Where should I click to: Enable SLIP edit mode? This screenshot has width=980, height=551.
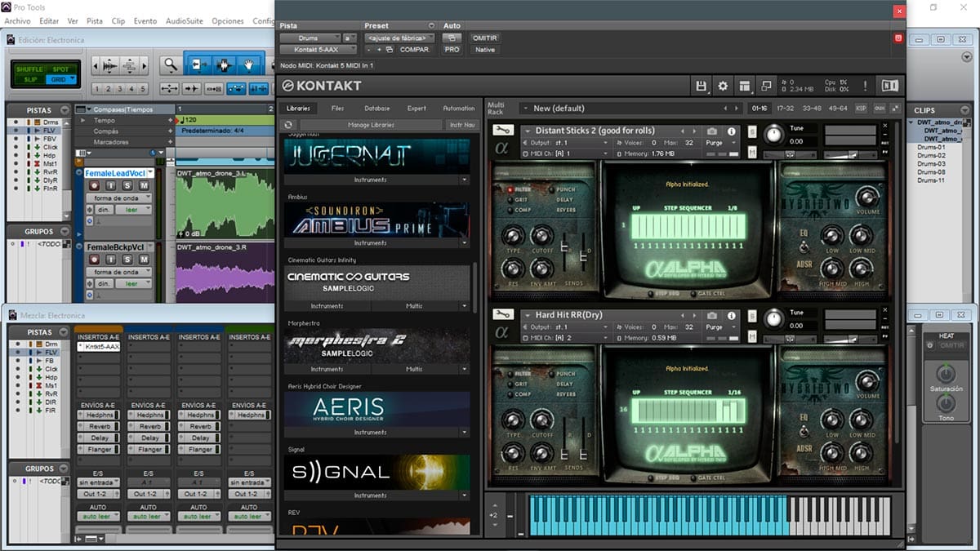click(x=29, y=79)
